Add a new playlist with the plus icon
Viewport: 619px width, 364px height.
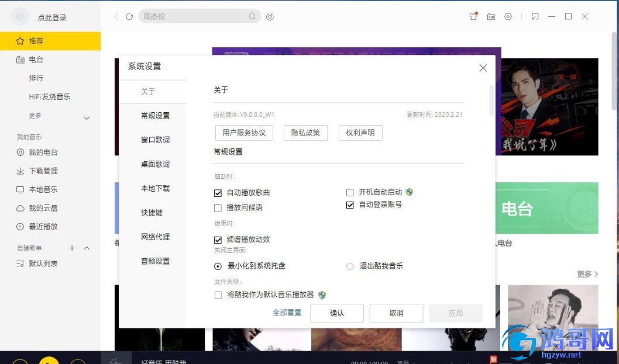click(x=72, y=248)
